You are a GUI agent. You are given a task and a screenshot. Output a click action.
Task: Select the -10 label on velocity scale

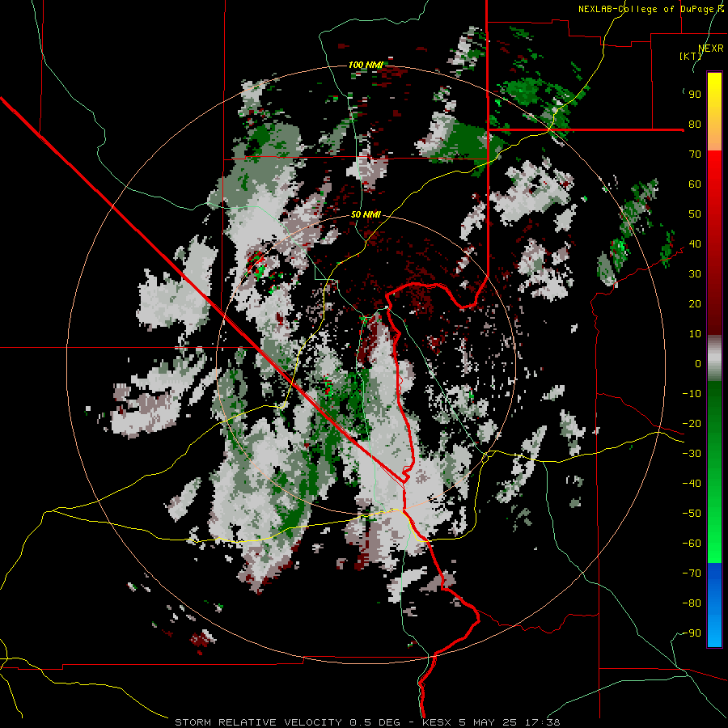coord(692,394)
